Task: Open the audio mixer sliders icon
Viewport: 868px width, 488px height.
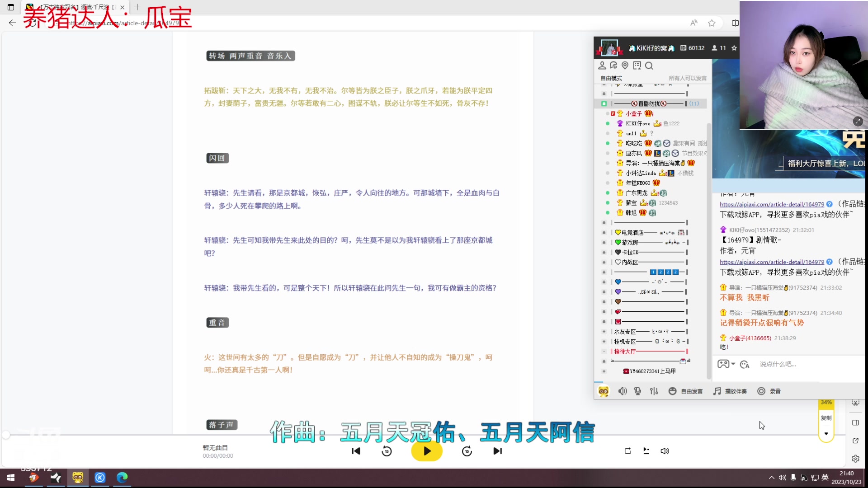Action: click(654, 391)
